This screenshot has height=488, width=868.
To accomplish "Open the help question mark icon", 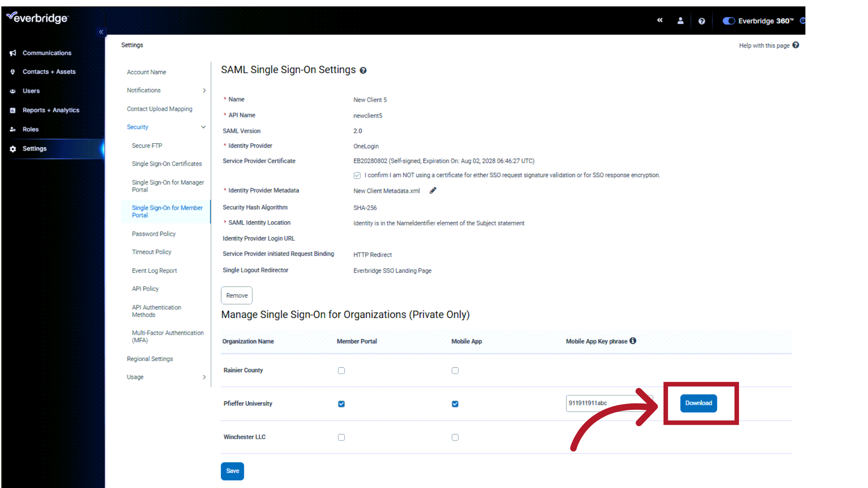I will 702,21.
